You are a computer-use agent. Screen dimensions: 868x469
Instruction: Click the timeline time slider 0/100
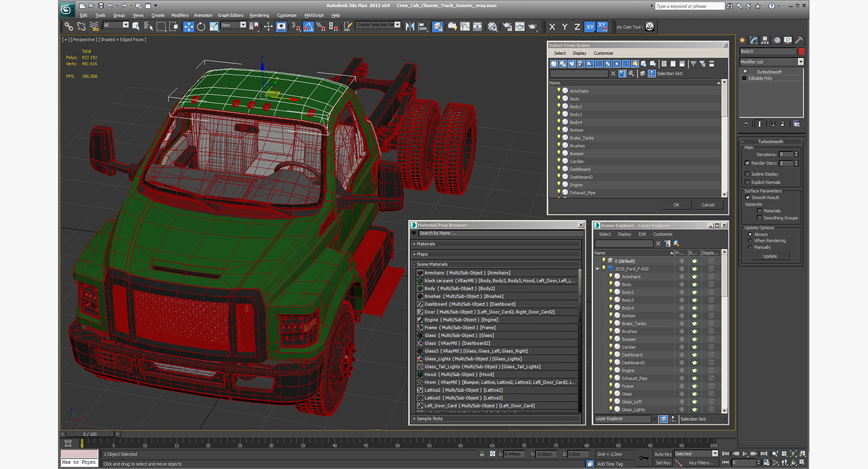click(90, 434)
